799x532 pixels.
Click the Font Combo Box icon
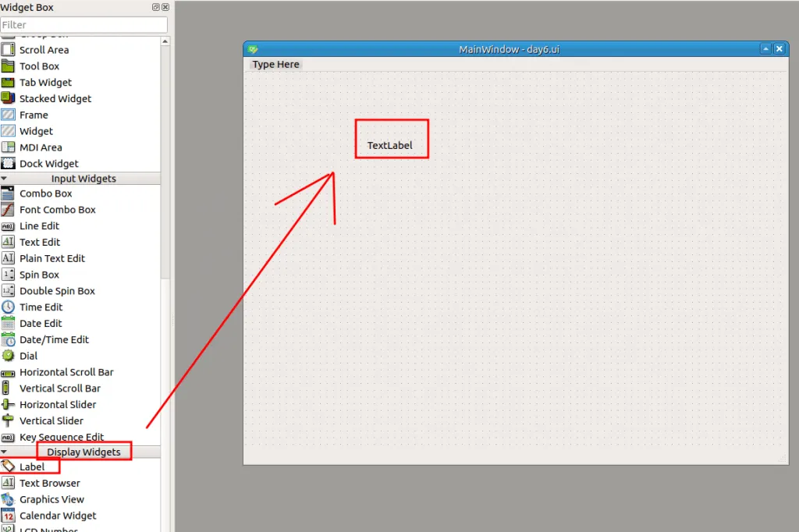click(x=8, y=210)
